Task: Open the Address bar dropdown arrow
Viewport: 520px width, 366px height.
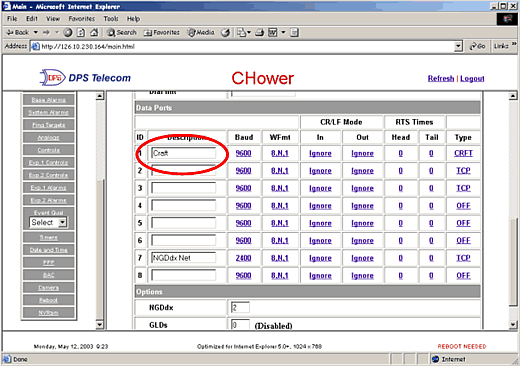Action: (459, 46)
